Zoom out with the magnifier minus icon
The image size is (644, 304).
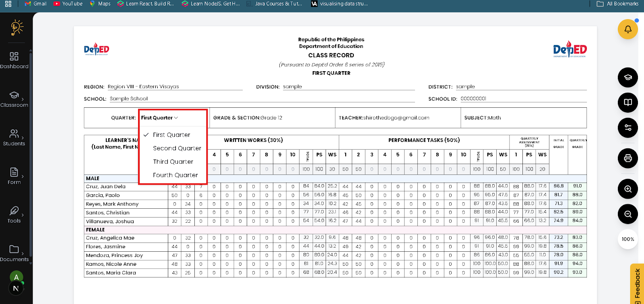pyautogui.click(x=627, y=214)
